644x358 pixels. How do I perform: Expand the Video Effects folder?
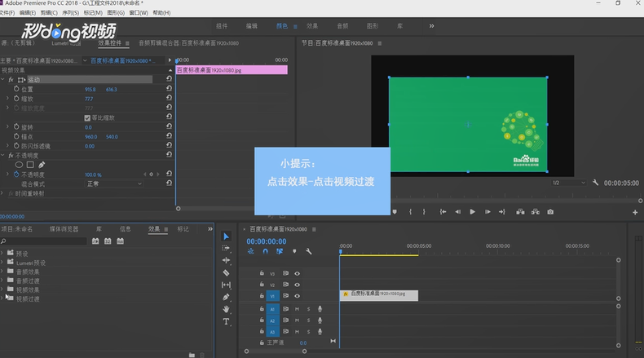point(2,289)
